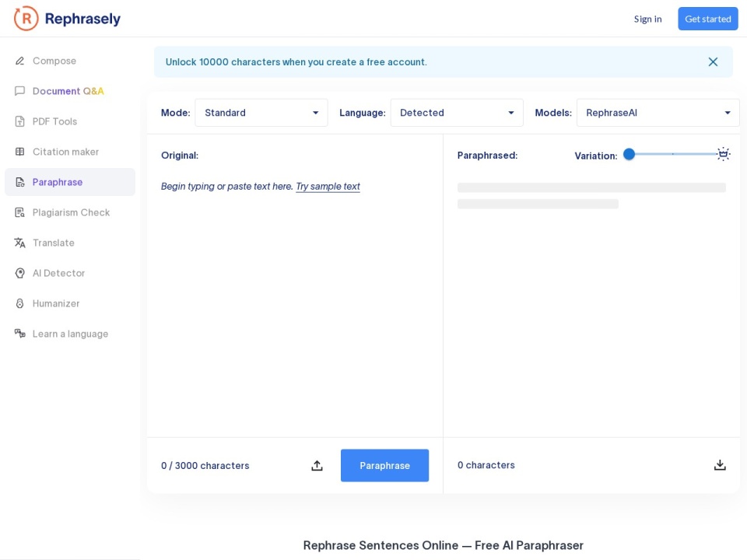Click the upload file icon
Screen dimensions: 747x560
tap(317, 466)
